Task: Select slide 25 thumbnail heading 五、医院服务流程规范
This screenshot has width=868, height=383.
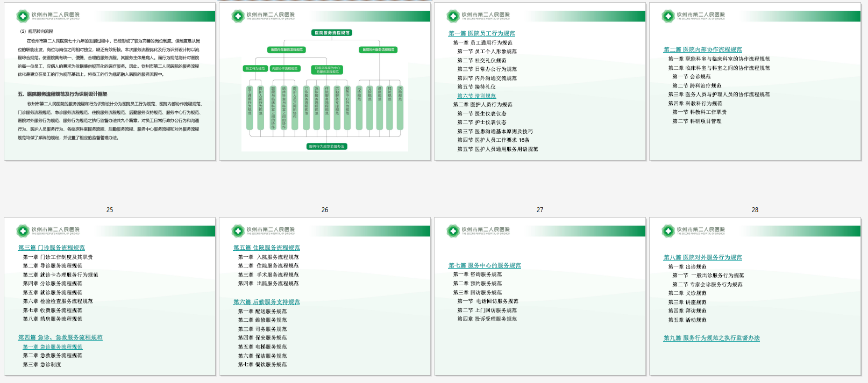Action: pyautogui.click(x=62, y=94)
